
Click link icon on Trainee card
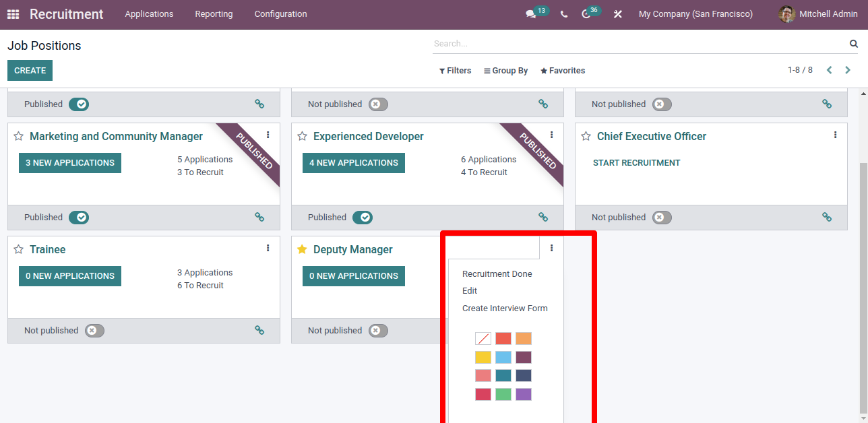pyautogui.click(x=259, y=330)
